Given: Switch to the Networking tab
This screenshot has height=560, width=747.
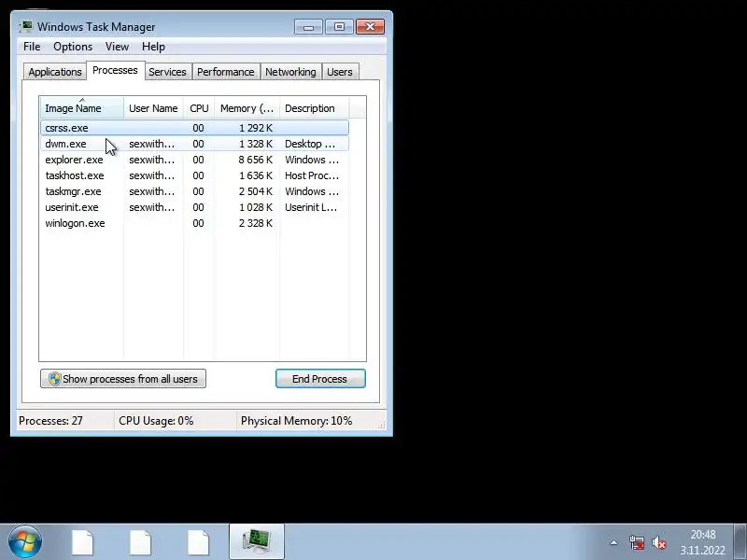Looking at the screenshot, I should (x=290, y=72).
